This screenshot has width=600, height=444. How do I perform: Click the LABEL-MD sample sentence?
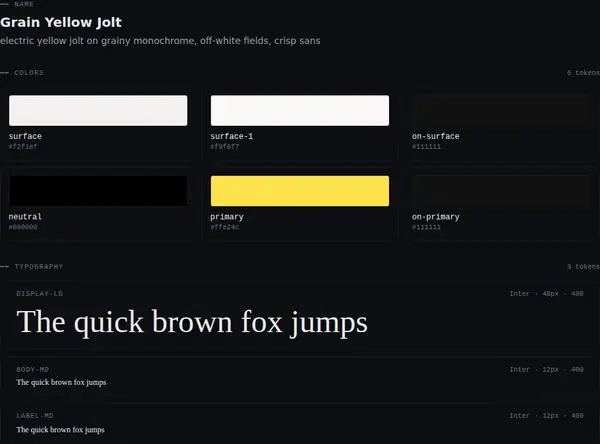point(60,430)
